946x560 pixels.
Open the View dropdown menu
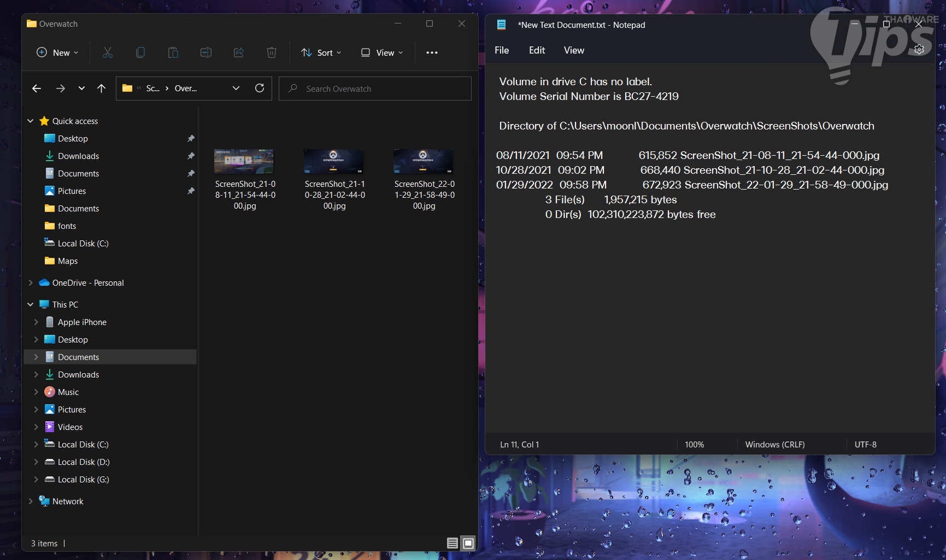[382, 52]
